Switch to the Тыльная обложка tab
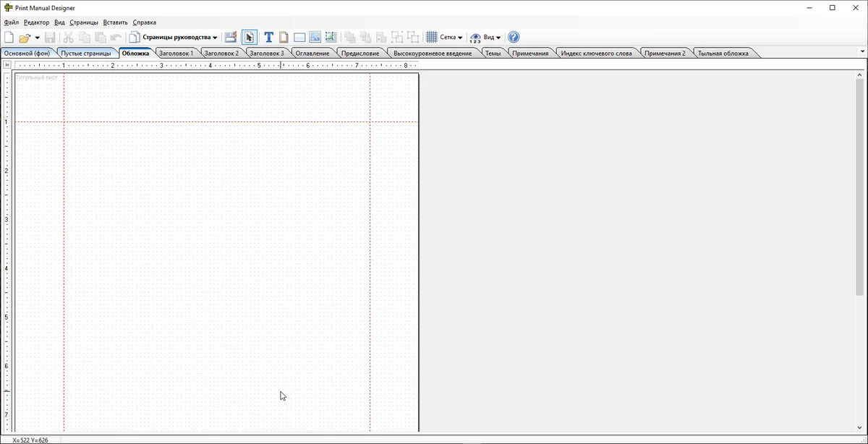868x444 pixels. 723,53
